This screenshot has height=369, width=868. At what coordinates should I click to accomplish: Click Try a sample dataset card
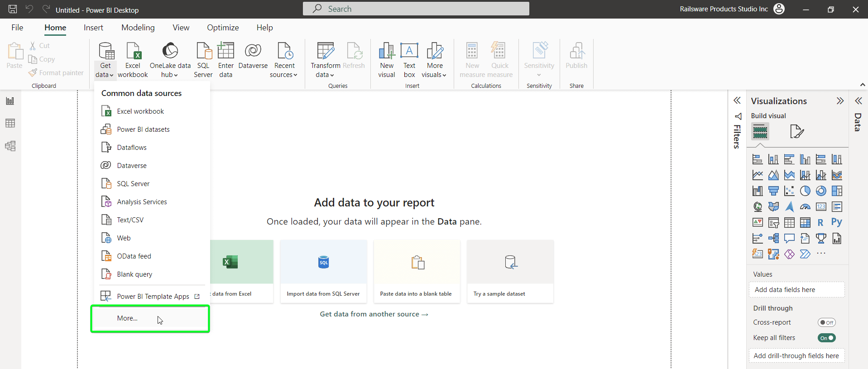[x=510, y=271]
